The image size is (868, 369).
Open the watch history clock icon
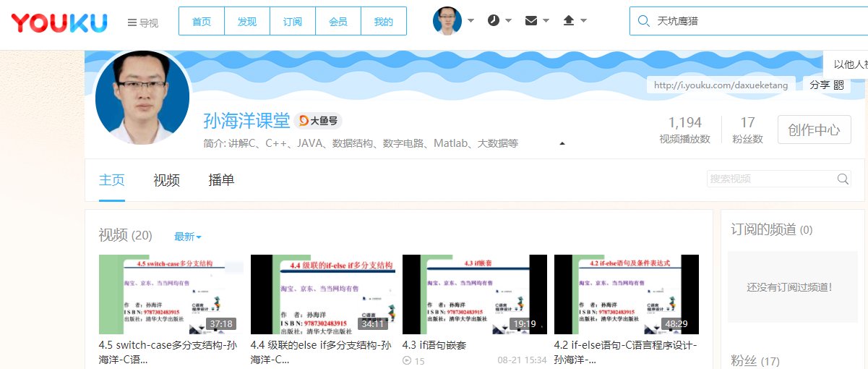click(493, 20)
